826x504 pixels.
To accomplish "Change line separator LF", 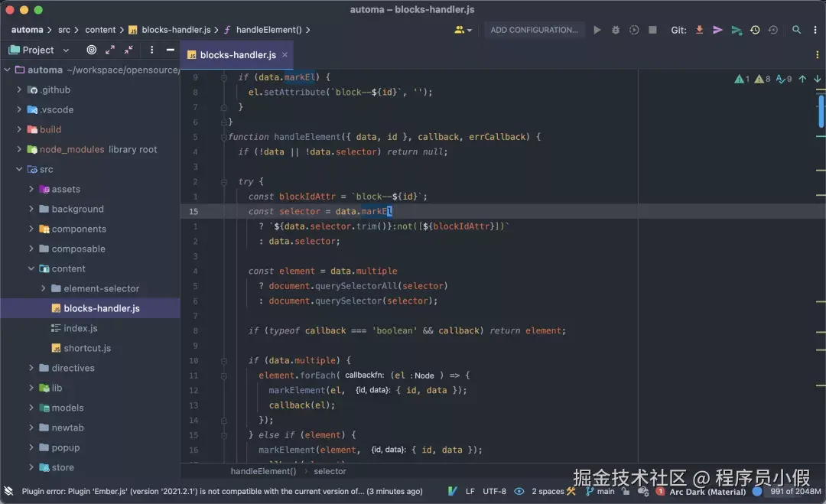I will [470, 491].
